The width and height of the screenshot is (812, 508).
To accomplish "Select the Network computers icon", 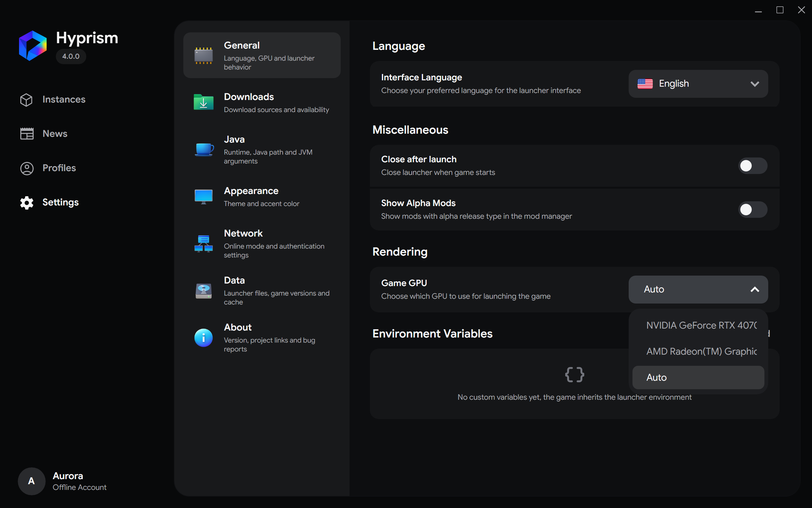I will [204, 244].
